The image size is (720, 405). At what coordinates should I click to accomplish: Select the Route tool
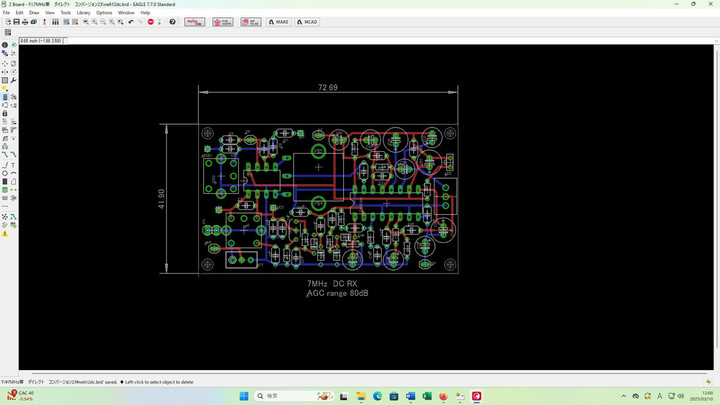[x=5, y=155]
